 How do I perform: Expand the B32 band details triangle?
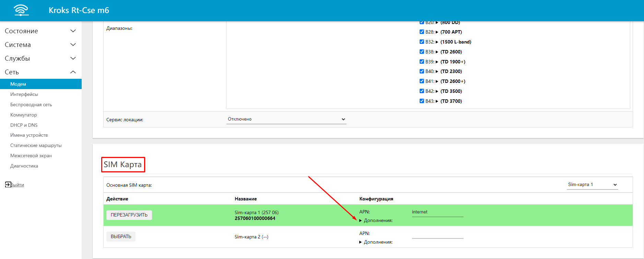pyautogui.click(x=437, y=42)
